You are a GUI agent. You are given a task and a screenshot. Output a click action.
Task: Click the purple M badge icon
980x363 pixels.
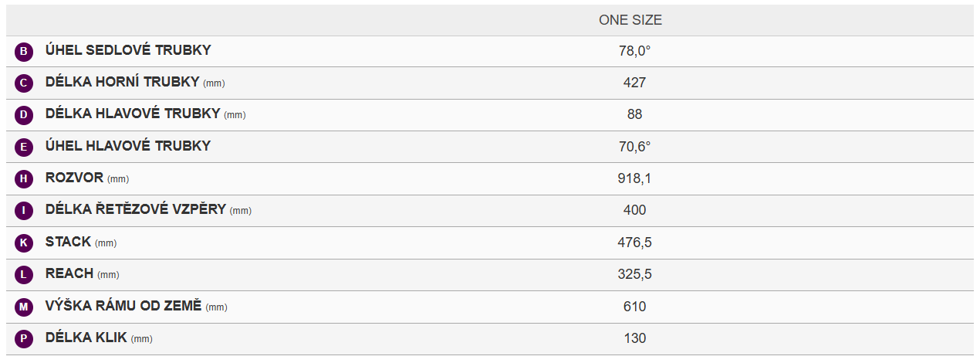(x=24, y=307)
